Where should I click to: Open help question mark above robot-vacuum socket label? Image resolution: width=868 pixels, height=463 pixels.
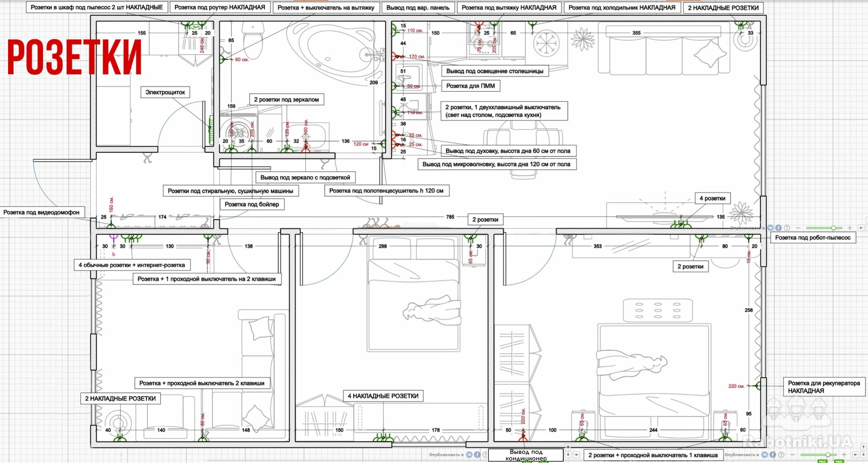pyautogui.click(x=787, y=228)
